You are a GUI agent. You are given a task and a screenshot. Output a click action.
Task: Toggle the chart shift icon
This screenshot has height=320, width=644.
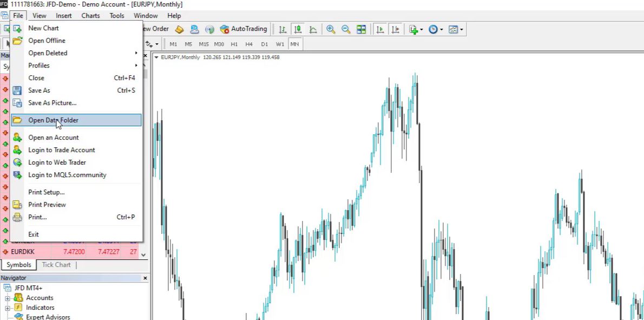pyautogui.click(x=397, y=29)
